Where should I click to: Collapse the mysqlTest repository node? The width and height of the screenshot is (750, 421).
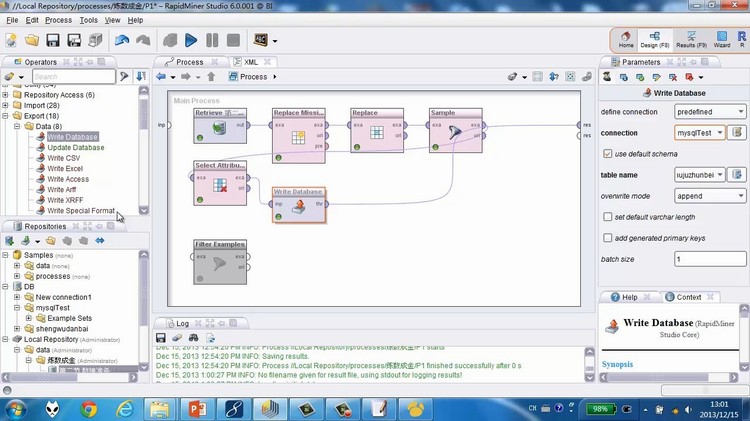(x=17, y=308)
